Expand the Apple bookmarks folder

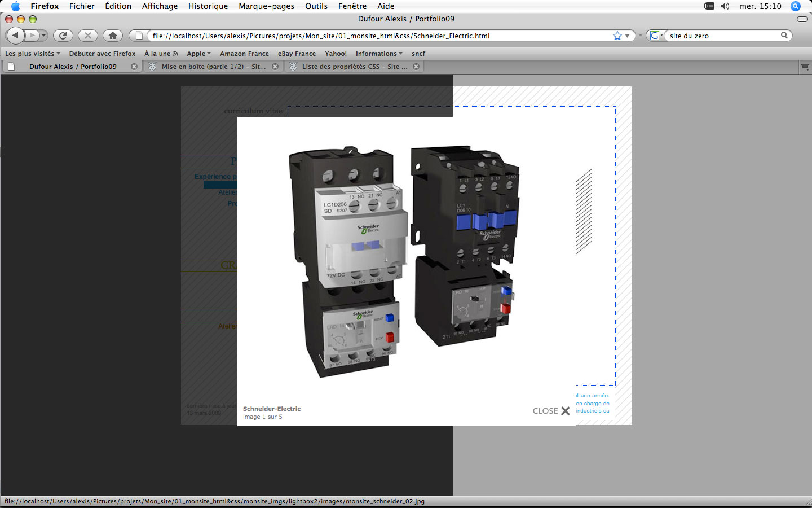click(x=198, y=54)
